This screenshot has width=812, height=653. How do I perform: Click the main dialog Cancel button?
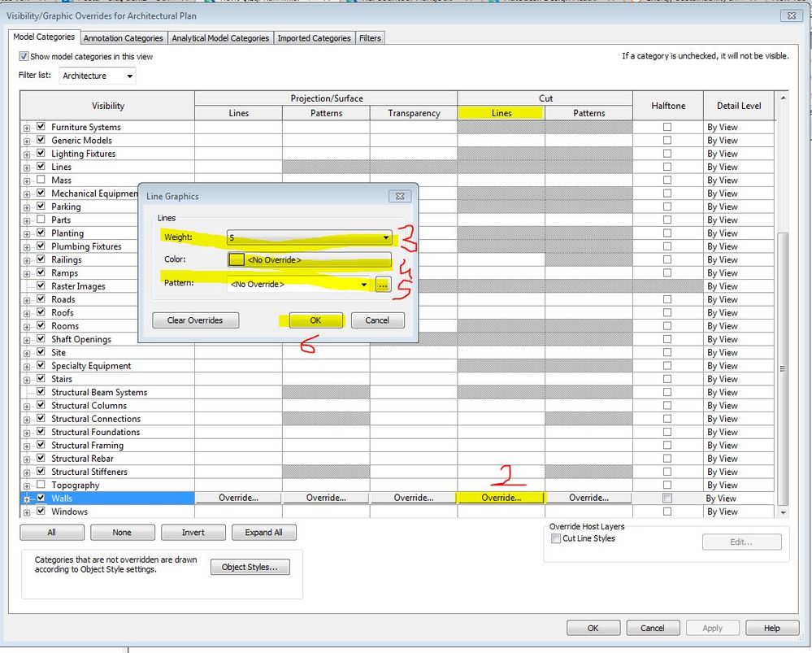(x=653, y=628)
